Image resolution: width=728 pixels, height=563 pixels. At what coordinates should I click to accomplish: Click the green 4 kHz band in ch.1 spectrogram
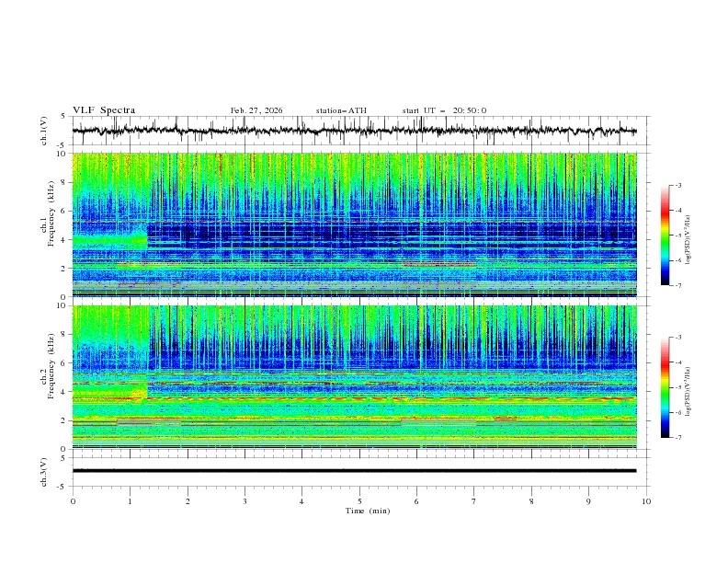click(109, 240)
